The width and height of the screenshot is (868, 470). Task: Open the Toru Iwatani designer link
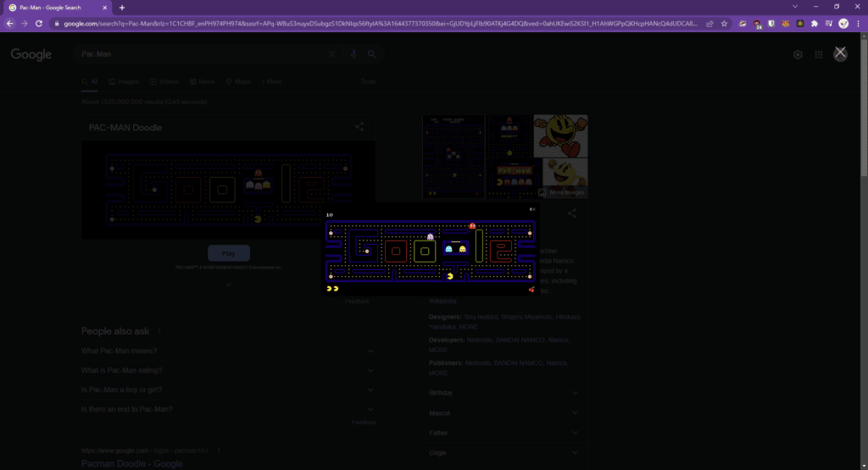pyautogui.click(x=481, y=317)
